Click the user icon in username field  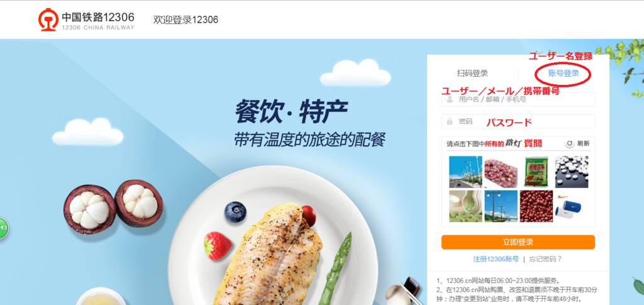tap(450, 99)
